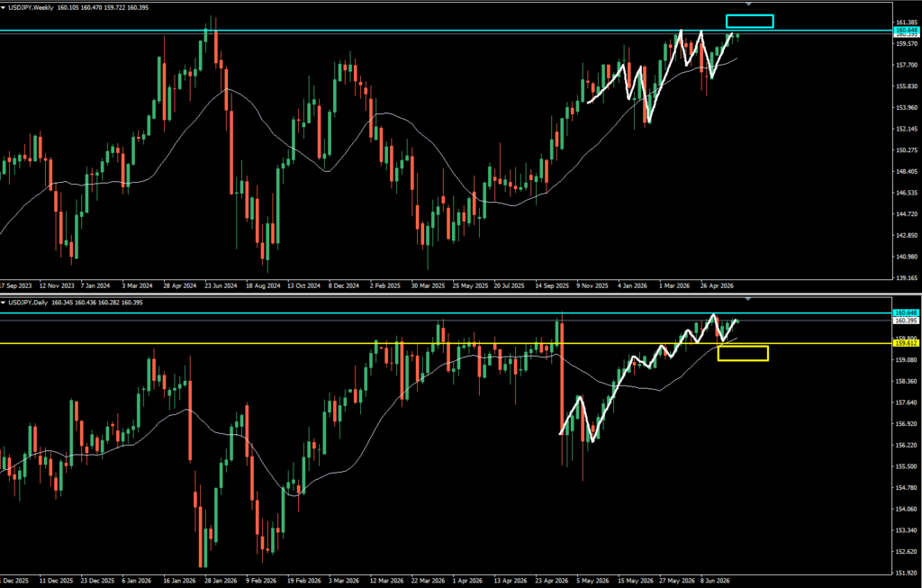Click the '3 Mar 2024' date label
Image resolution: width=922 pixels, height=588 pixels.
click(137, 285)
